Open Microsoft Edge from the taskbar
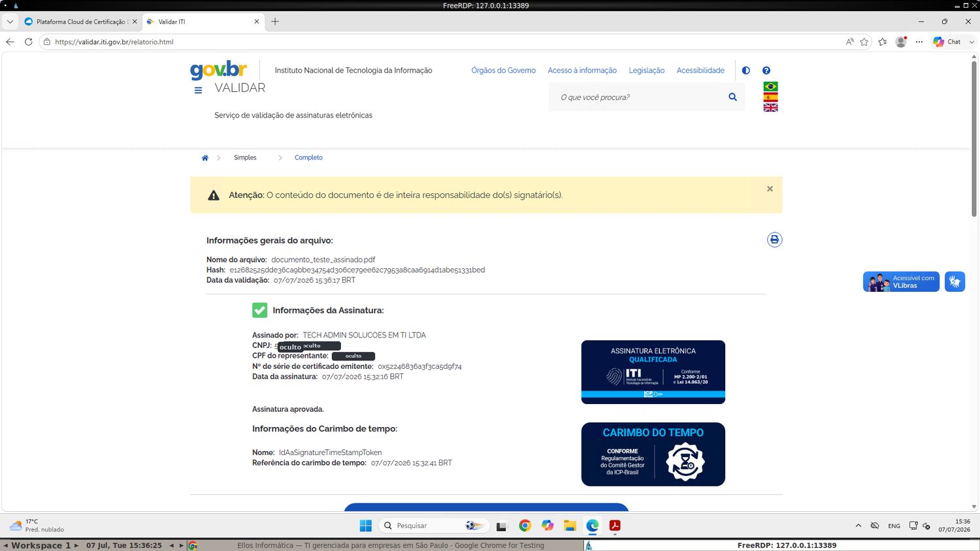This screenshot has height=551, width=980. tap(593, 526)
